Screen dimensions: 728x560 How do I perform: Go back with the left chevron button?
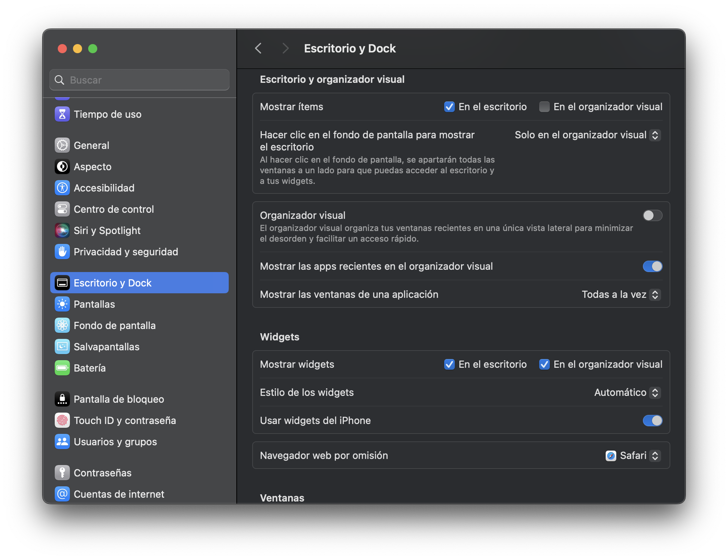coord(258,49)
